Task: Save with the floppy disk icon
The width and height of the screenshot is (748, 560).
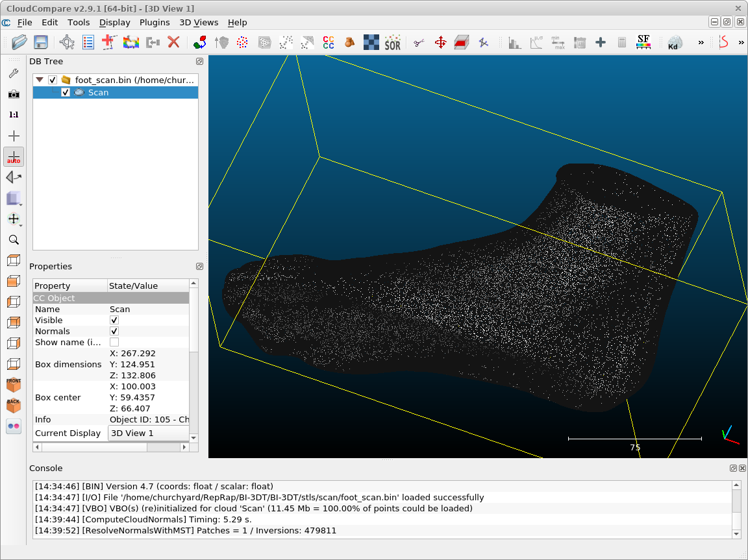Action: (40, 42)
